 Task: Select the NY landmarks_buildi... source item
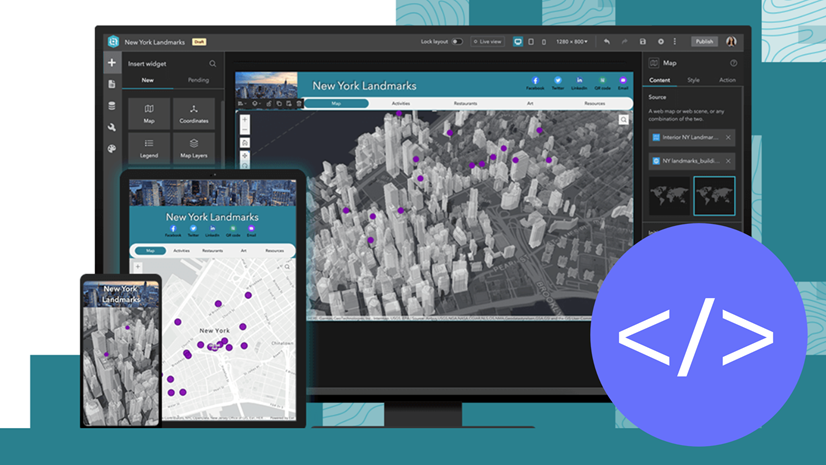(692, 161)
